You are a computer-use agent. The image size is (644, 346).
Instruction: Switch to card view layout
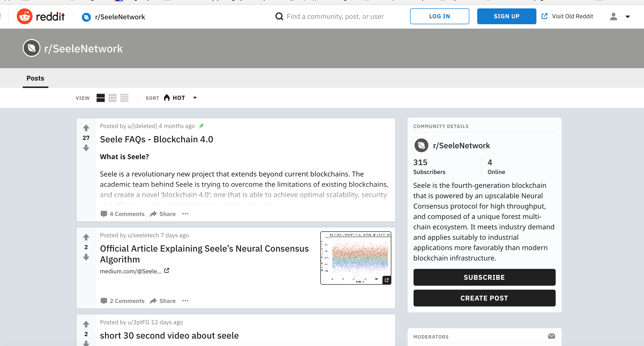(100, 98)
